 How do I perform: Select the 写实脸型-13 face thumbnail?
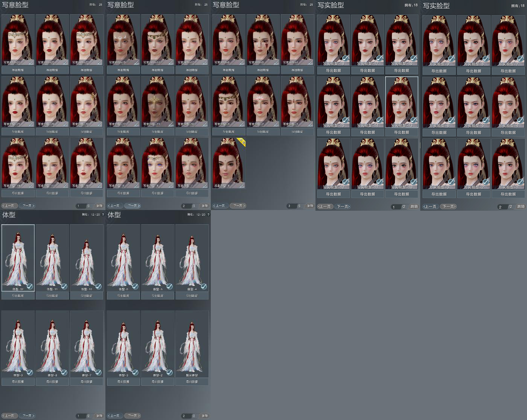coord(401,102)
